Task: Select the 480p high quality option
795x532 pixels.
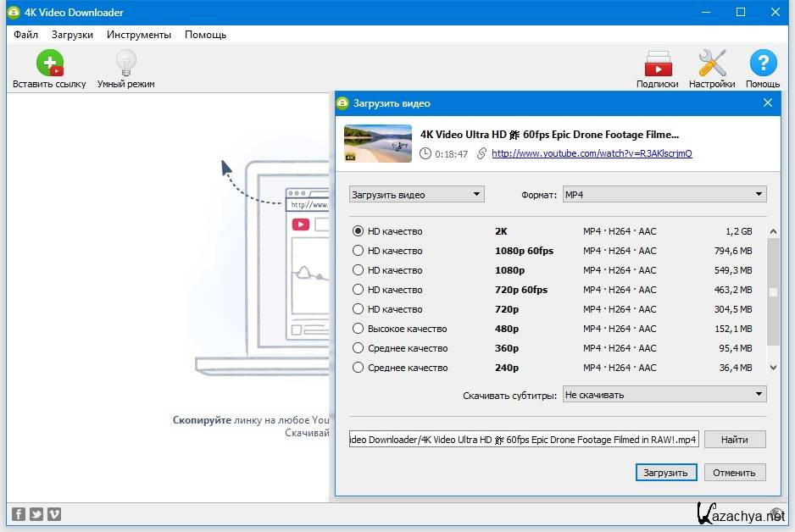Action: pos(359,329)
